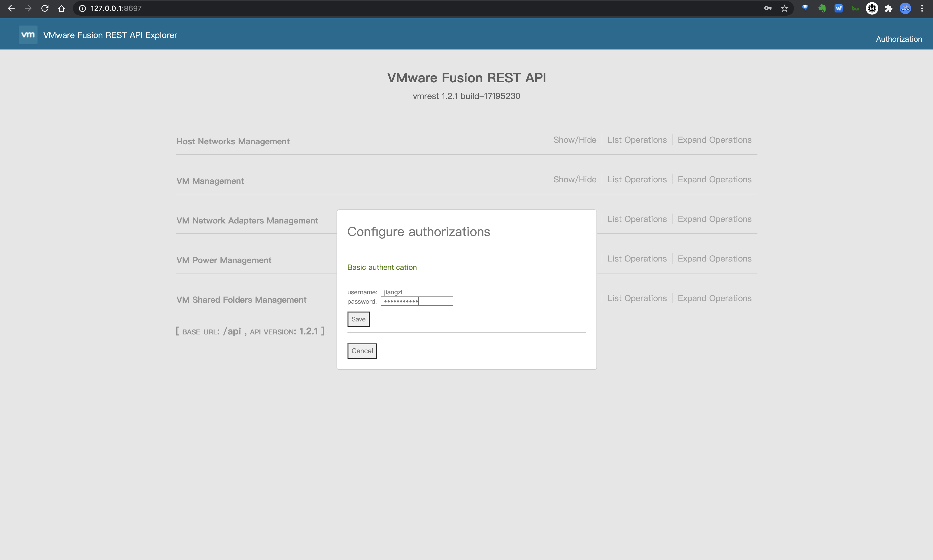Screen dimensions: 933x560
Task: Save the basic authentication credentials
Action: coord(358,319)
